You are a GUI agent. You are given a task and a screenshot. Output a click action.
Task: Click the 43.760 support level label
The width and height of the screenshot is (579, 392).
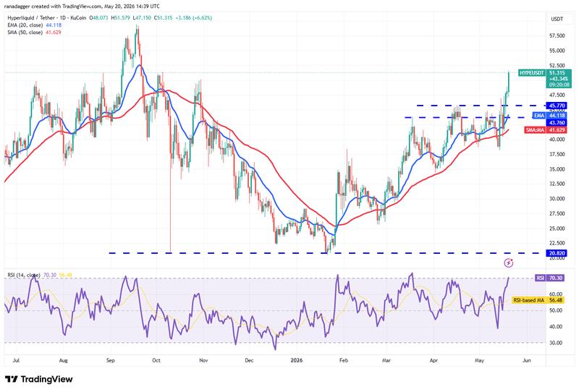(x=557, y=122)
